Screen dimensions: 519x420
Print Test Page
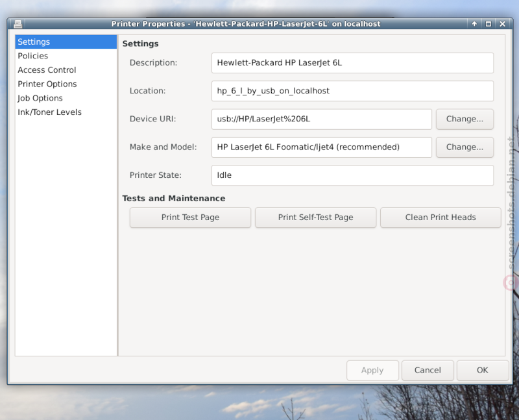[x=190, y=217]
